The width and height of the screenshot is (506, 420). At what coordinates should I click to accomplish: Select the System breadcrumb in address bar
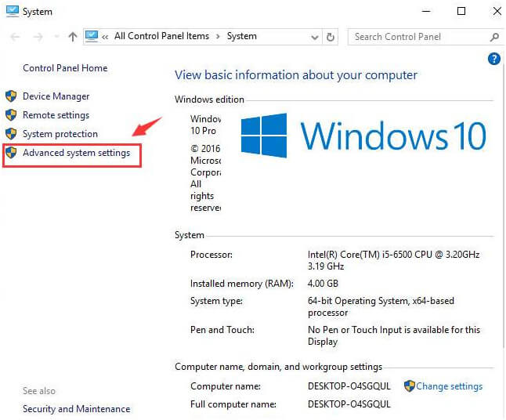click(x=242, y=36)
